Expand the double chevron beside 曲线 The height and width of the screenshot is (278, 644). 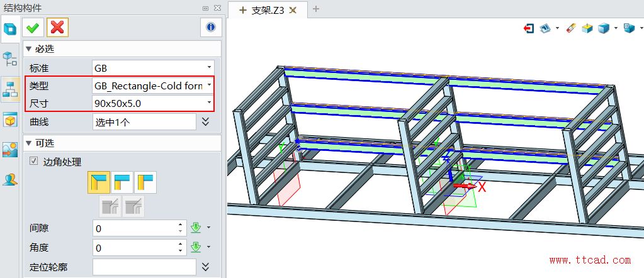tap(206, 121)
